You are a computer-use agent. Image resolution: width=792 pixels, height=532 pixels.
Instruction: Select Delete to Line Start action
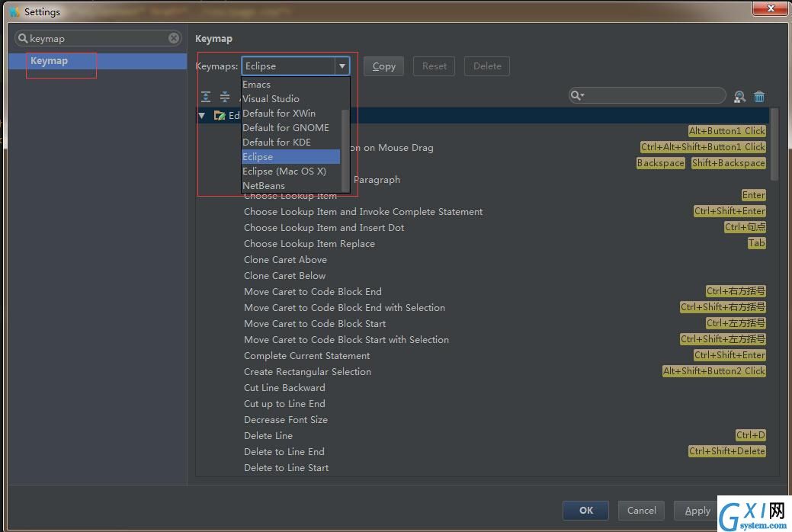(x=287, y=468)
